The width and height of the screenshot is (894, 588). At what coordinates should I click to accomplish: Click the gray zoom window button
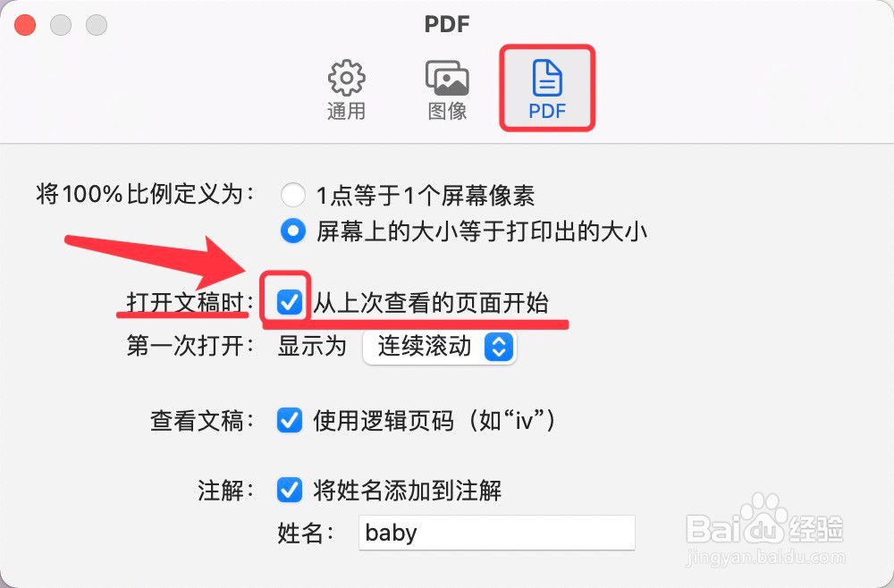point(97,24)
